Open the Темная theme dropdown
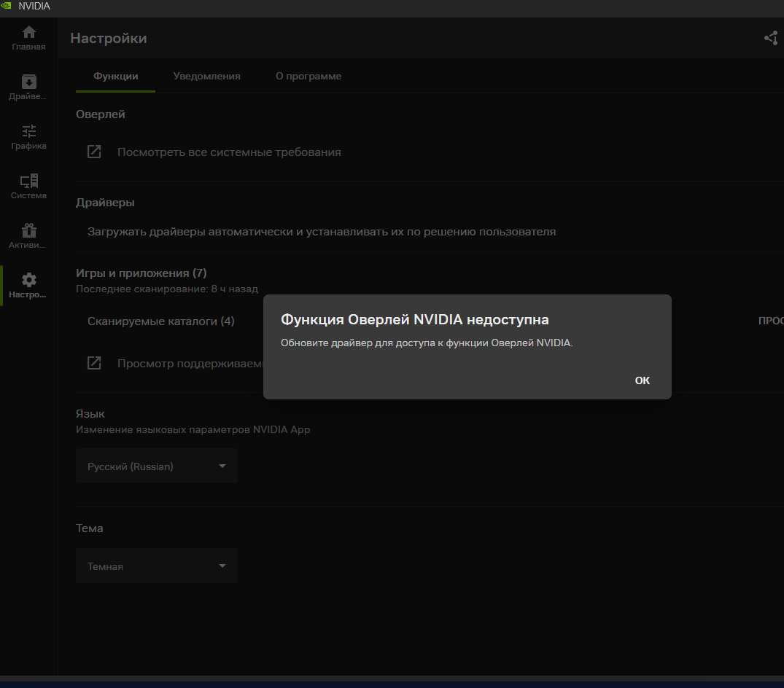 (157, 566)
